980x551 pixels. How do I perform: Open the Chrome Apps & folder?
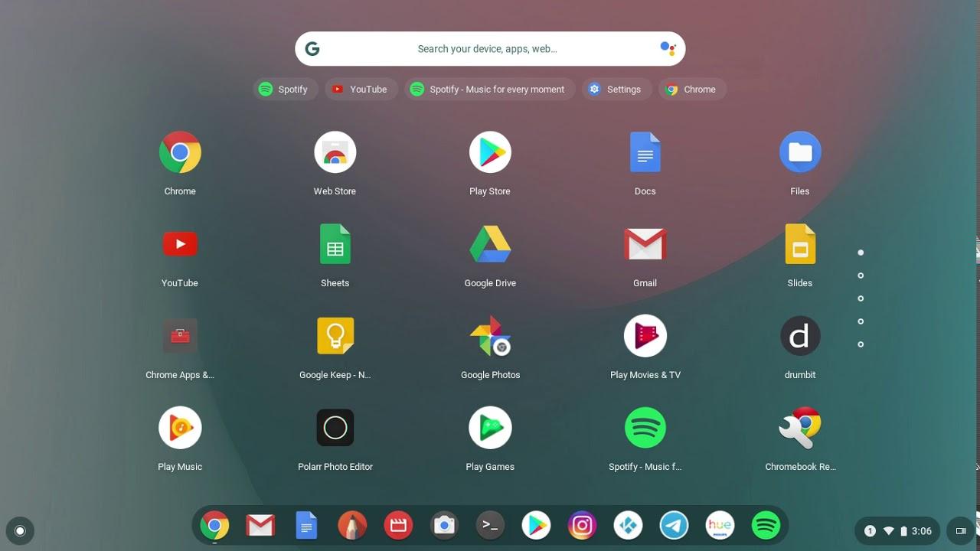tap(180, 336)
